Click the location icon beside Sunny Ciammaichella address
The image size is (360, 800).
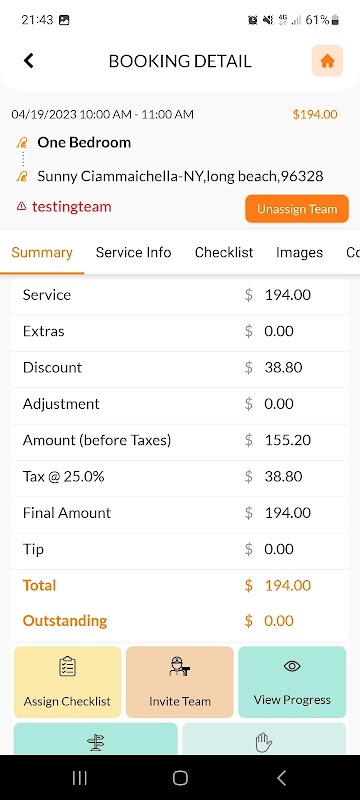click(22, 177)
